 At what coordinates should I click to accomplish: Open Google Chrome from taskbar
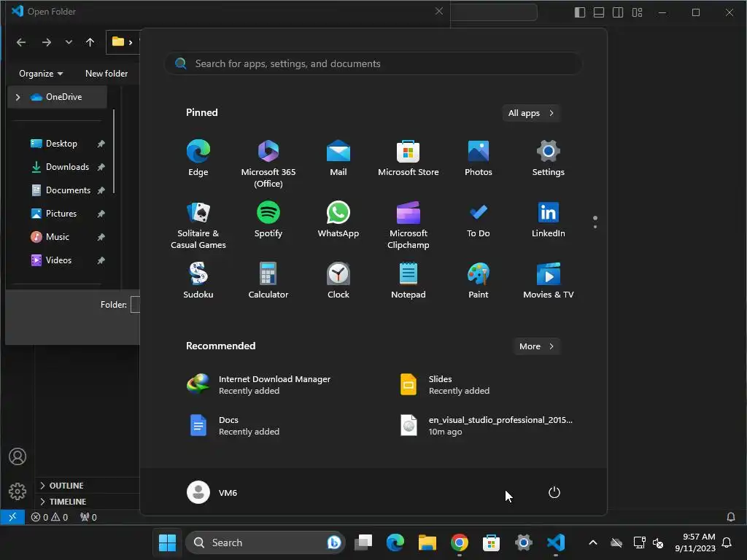coord(460,542)
